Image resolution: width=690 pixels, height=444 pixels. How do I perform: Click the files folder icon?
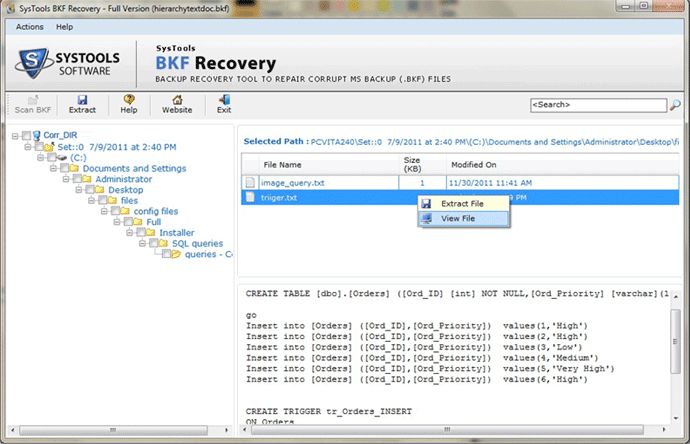pyautogui.click(x=113, y=200)
